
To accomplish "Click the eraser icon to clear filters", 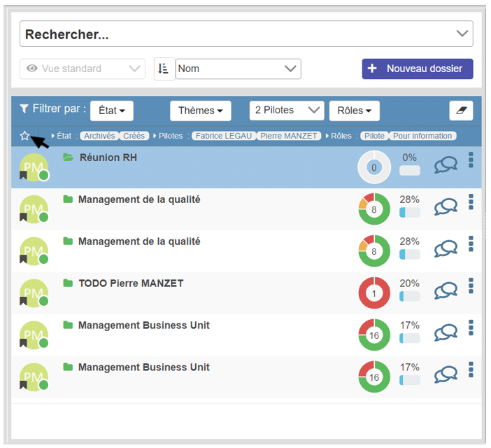I will 461,111.
